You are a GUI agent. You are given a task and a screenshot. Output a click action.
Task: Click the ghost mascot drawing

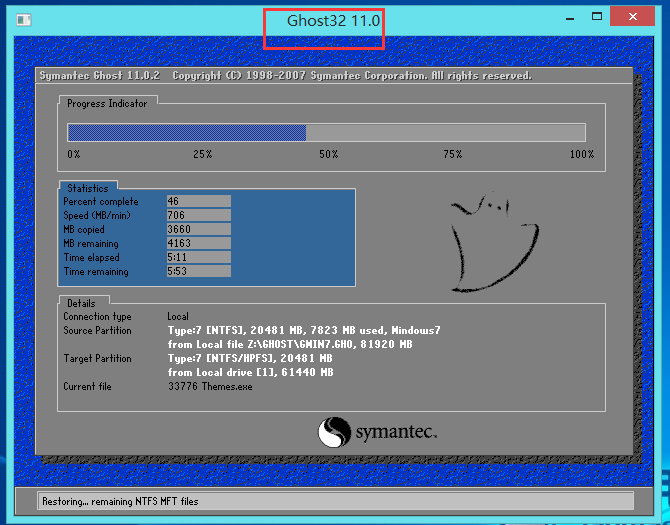[495, 243]
